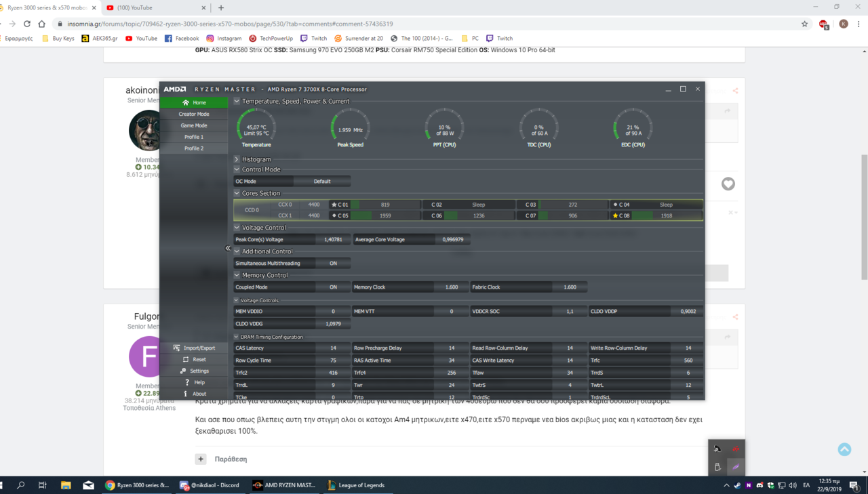Switch to Creator Mode profile
Viewport: 868px width, 494px height.
click(x=194, y=114)
